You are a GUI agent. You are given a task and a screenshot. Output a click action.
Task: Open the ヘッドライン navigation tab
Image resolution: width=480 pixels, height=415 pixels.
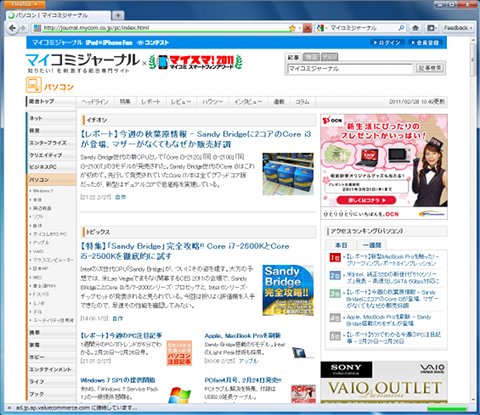coord(95,102)
